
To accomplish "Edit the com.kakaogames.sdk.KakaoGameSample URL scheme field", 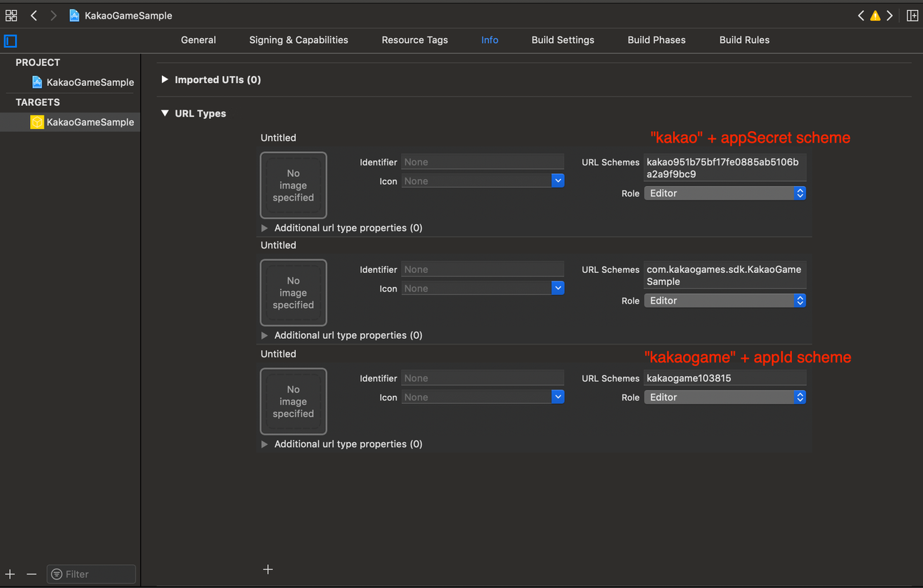I will click(725, 276).
